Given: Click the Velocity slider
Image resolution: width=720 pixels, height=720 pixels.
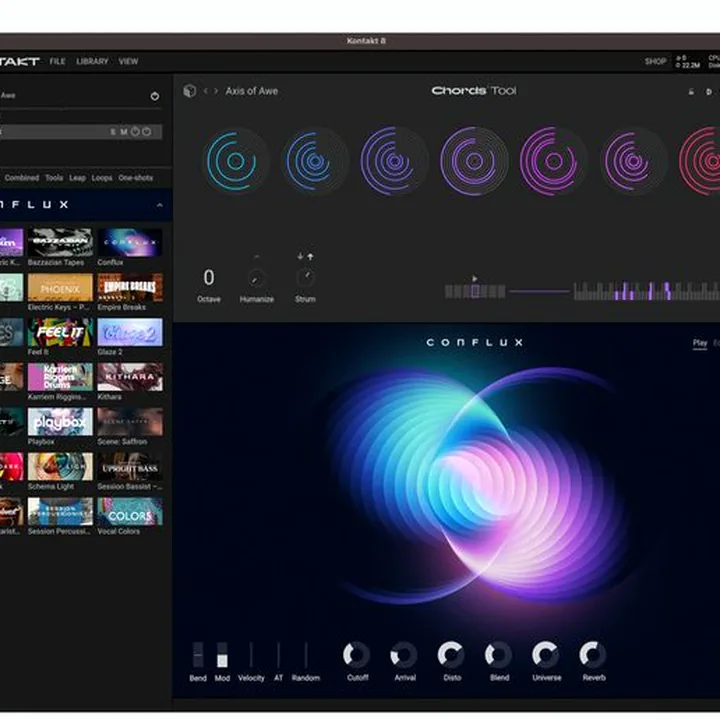Looking at the screenshot, I should pos(251,655).
